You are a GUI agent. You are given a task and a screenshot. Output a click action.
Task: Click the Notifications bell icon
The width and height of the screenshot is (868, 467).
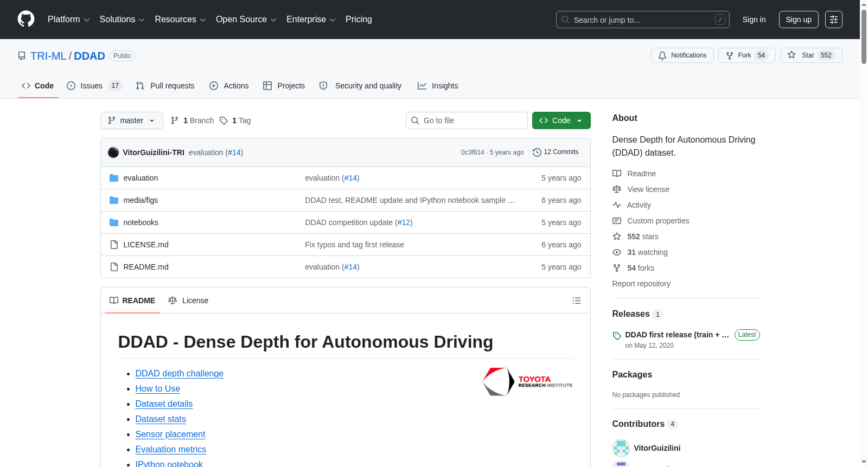click(x=662, y=55)
